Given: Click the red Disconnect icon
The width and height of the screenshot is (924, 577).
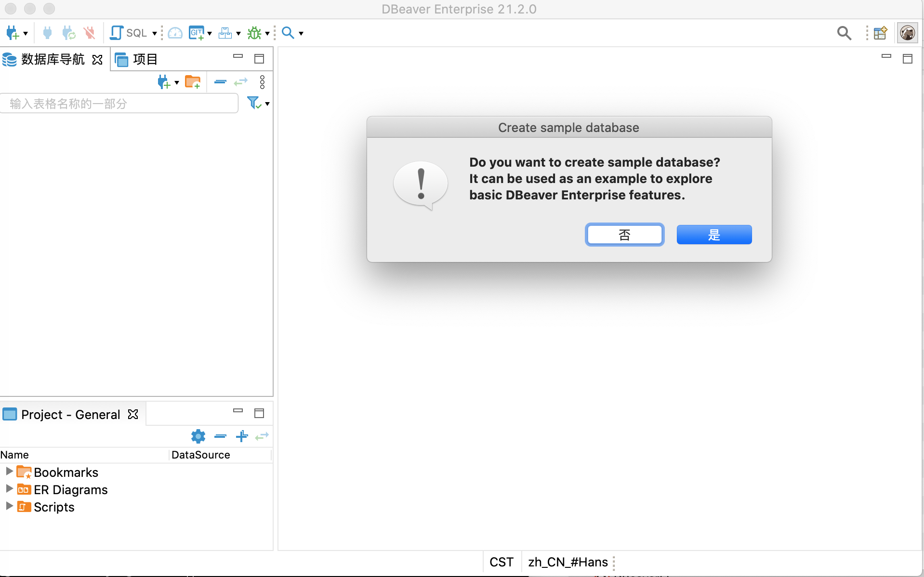Looking at the screenshot, I should tap(90, 33).
